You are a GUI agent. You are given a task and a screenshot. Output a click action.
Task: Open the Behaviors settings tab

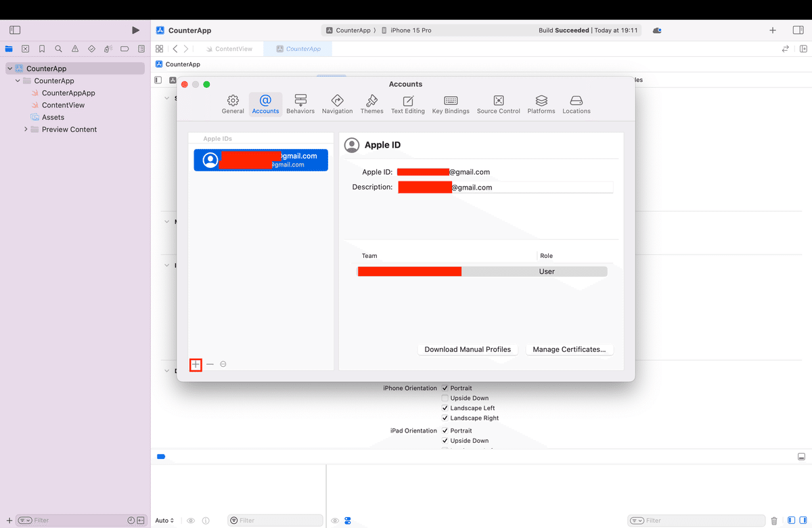[300, 104]
